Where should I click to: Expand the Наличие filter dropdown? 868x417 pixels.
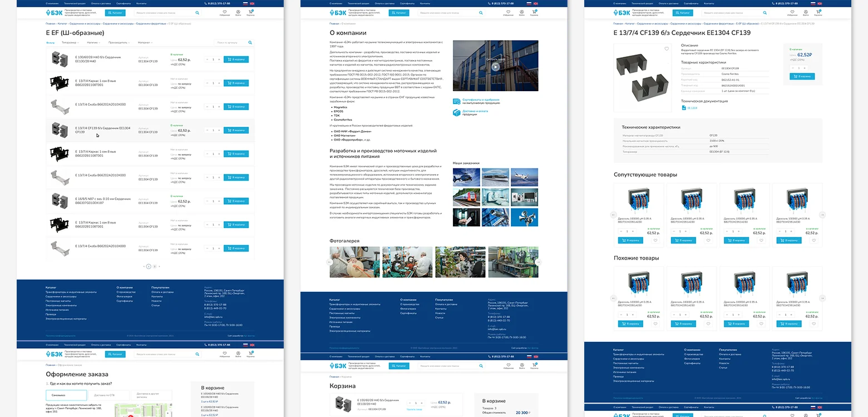coord(93,42)
